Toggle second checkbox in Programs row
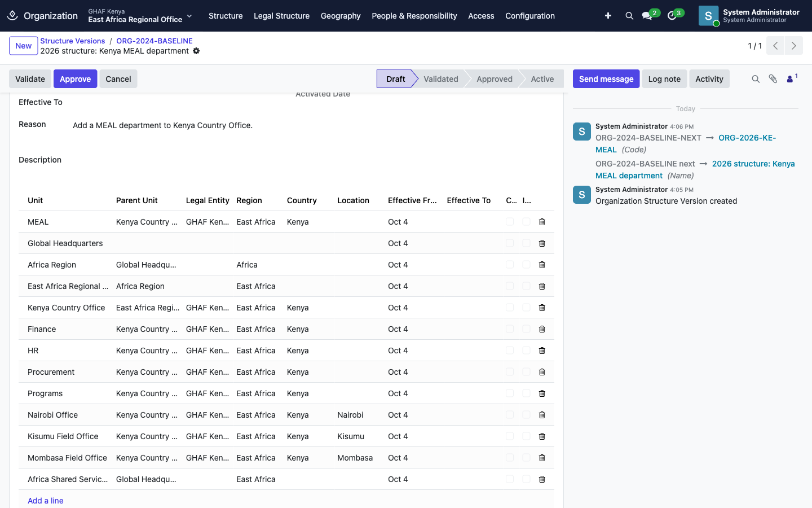 [x=526, y=393]
